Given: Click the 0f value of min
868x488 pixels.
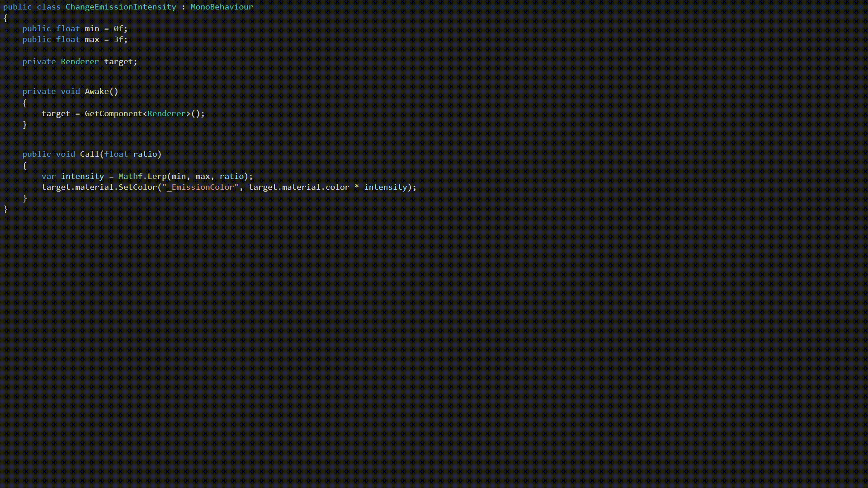Looking at the screenshot, I should pos(118,28).
